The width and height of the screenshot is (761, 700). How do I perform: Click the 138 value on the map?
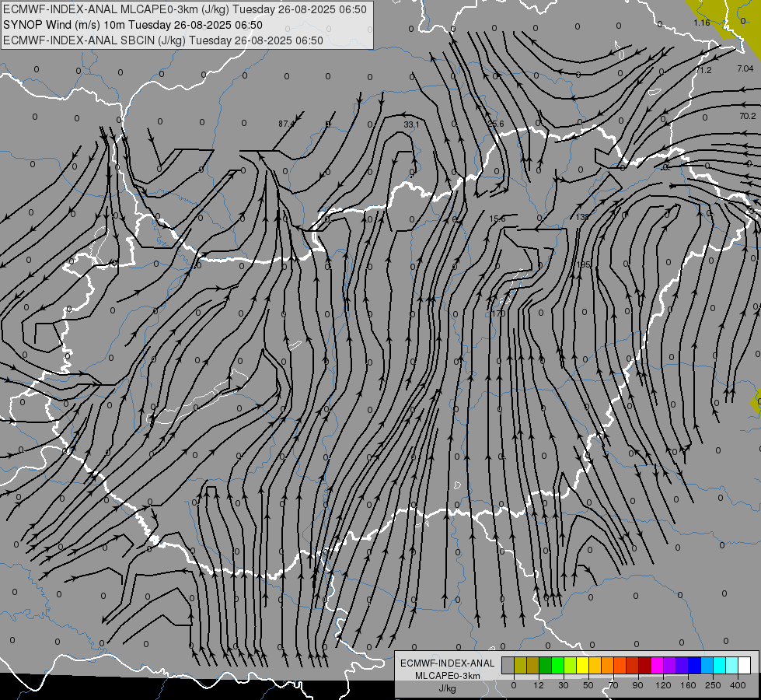582,217
